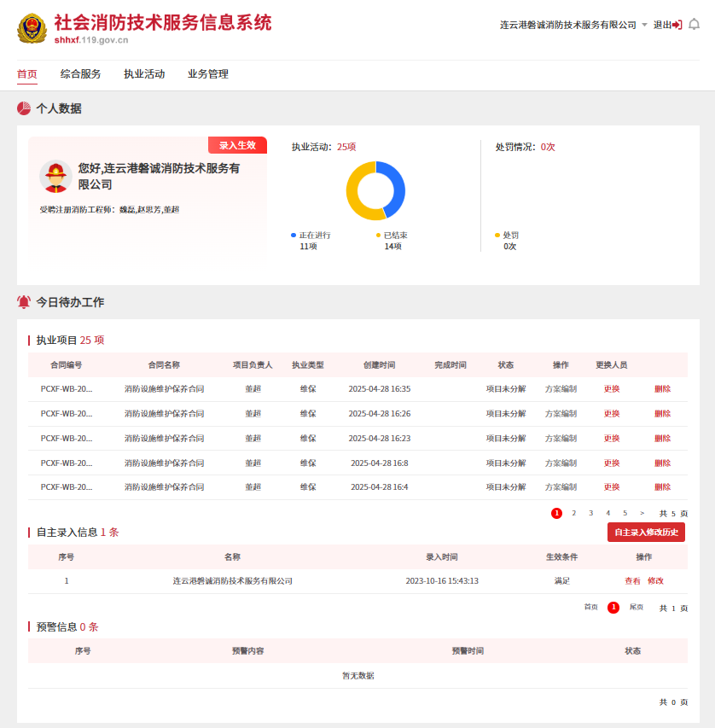Click the fire service emblem logo

point(32,28)
